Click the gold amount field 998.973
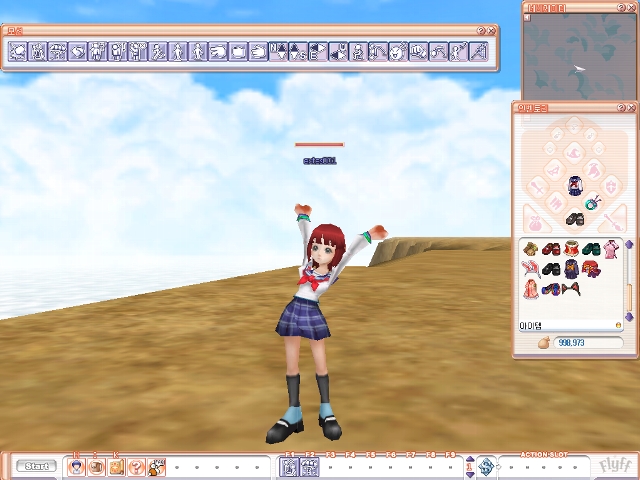 point(588,342)
